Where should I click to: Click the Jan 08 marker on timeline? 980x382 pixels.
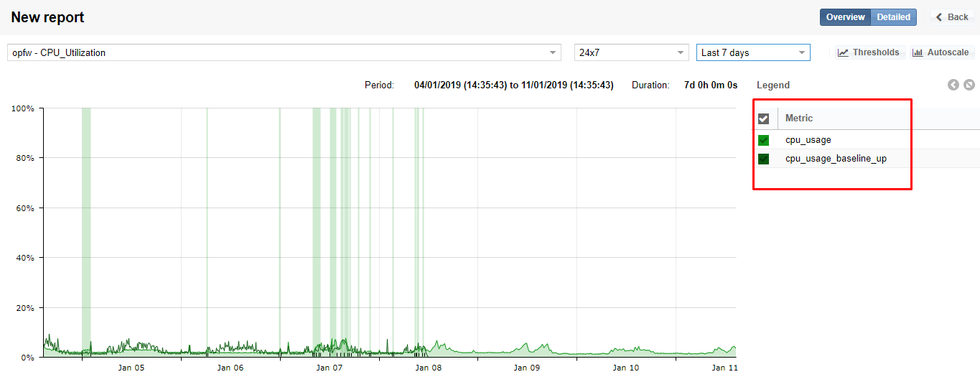coord(428,368)
